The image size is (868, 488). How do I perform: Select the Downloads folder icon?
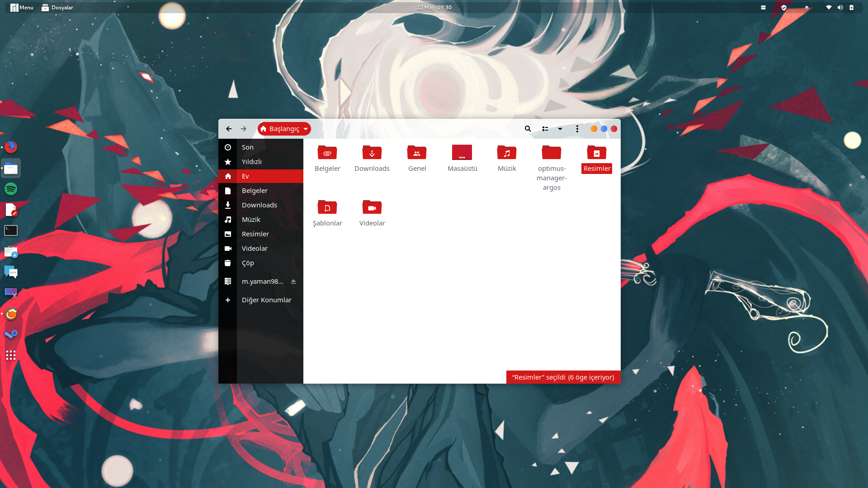tap(372, 153)
